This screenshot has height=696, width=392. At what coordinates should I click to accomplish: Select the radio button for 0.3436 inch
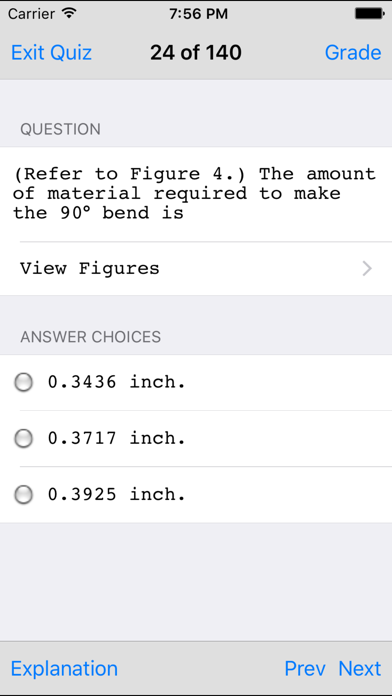click(23, 382)
